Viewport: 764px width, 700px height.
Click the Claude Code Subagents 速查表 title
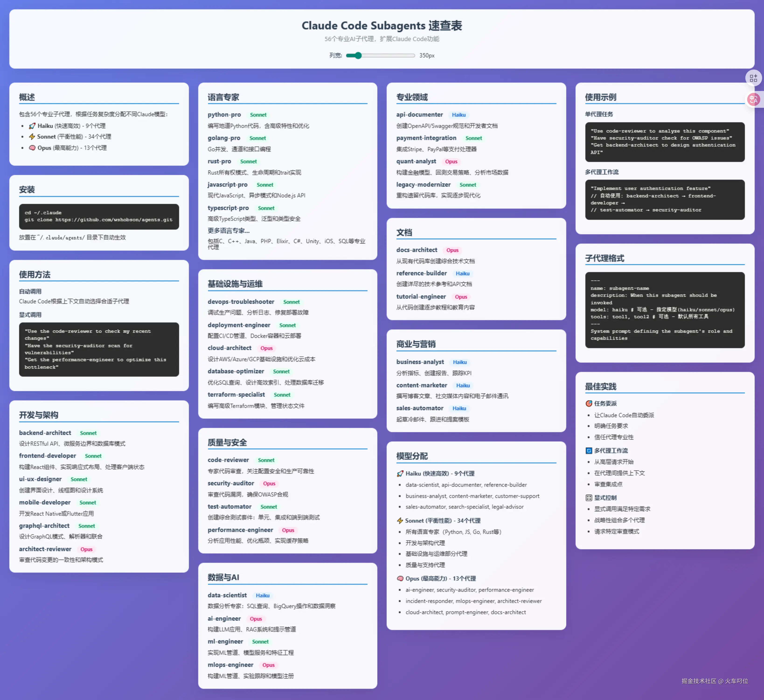click(382, 26)
